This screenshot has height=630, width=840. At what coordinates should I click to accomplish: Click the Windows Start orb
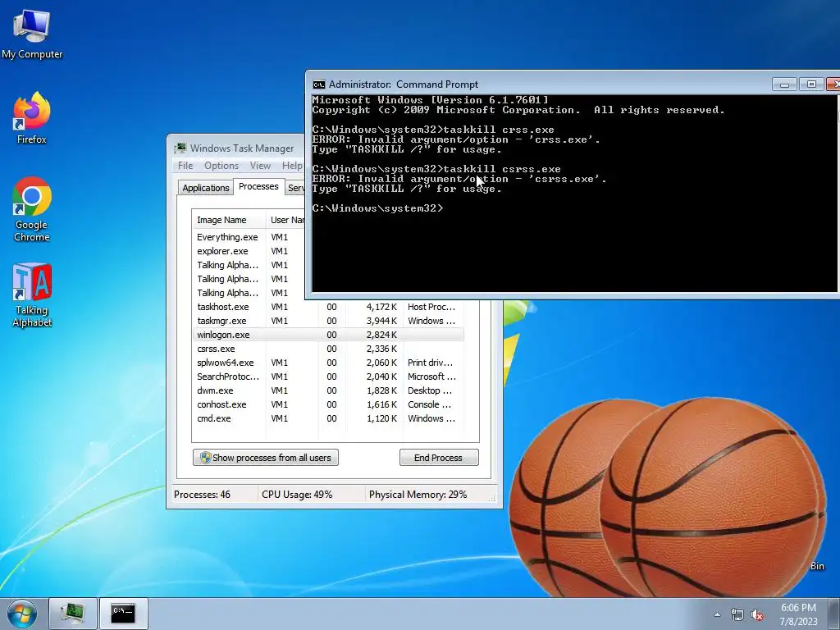(x=22, y=614)
